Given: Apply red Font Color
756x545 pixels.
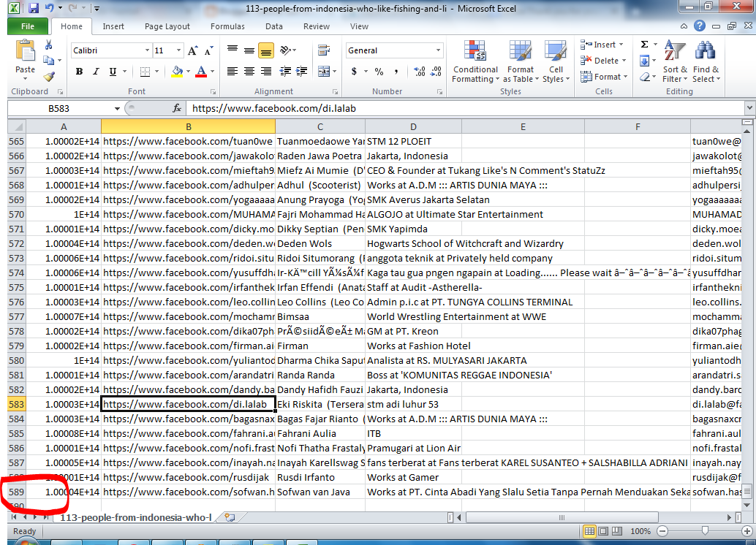Looking at the screenshot, I should click(x=202, y=72).
